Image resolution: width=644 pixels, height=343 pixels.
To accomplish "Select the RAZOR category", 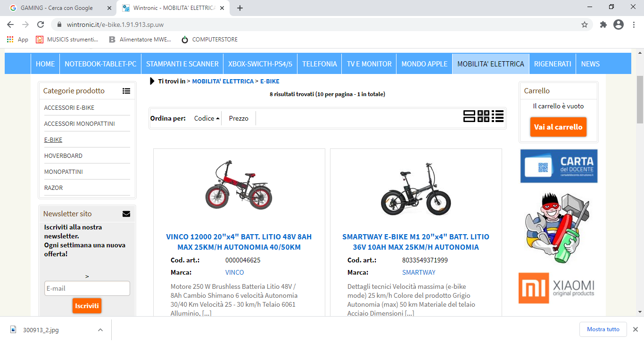I will click(53, 188).
